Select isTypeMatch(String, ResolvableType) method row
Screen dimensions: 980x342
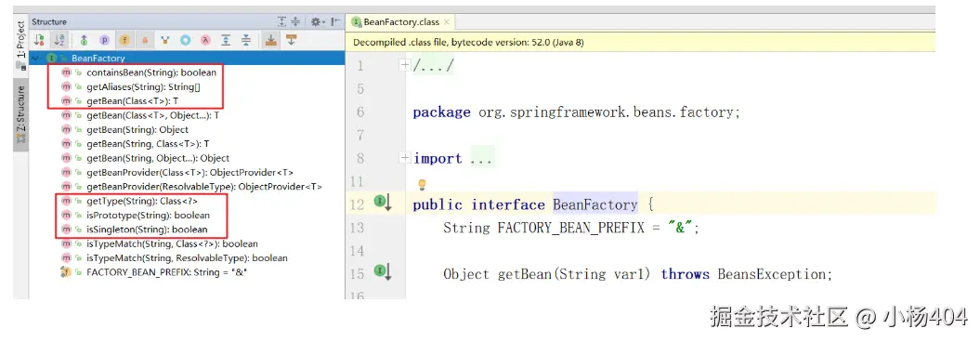(187, 257)
